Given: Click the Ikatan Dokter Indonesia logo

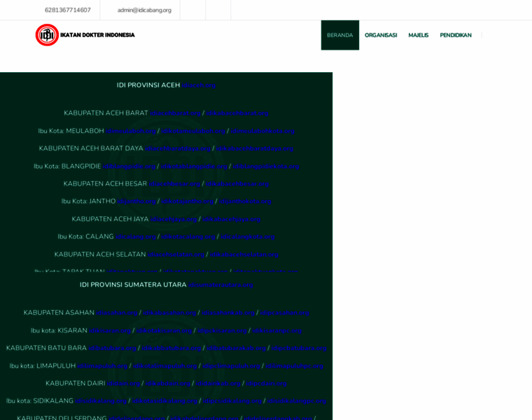Looking at the screenshot, I should point(85,35).
